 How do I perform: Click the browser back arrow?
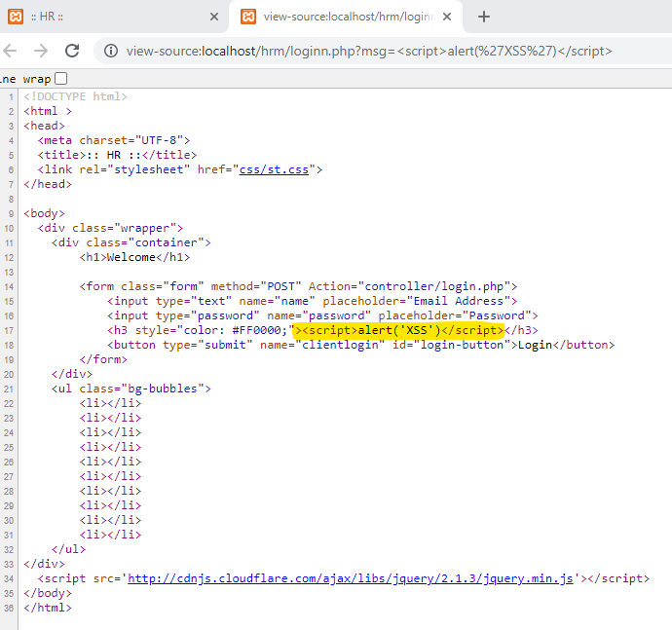pos(10,51)
